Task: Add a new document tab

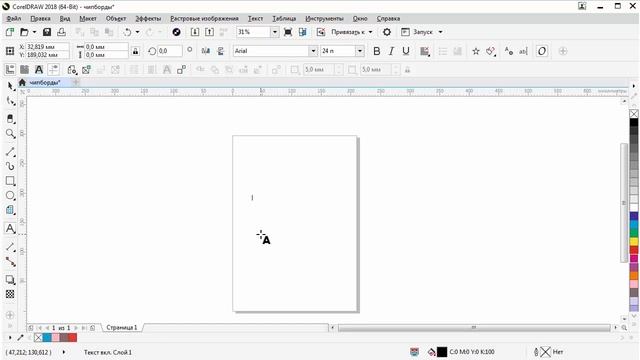Action: pos(76,82)
